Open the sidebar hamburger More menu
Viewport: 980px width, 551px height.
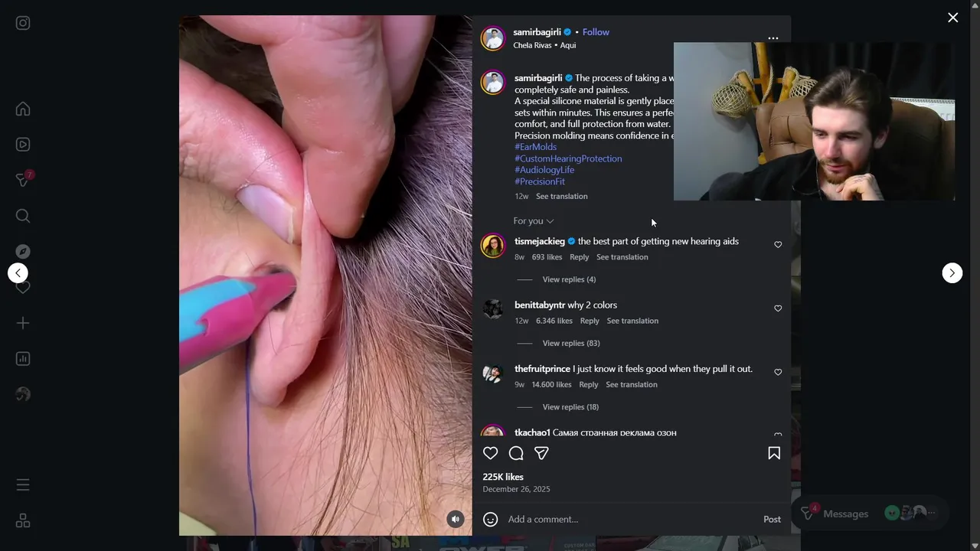click(23, 485)
